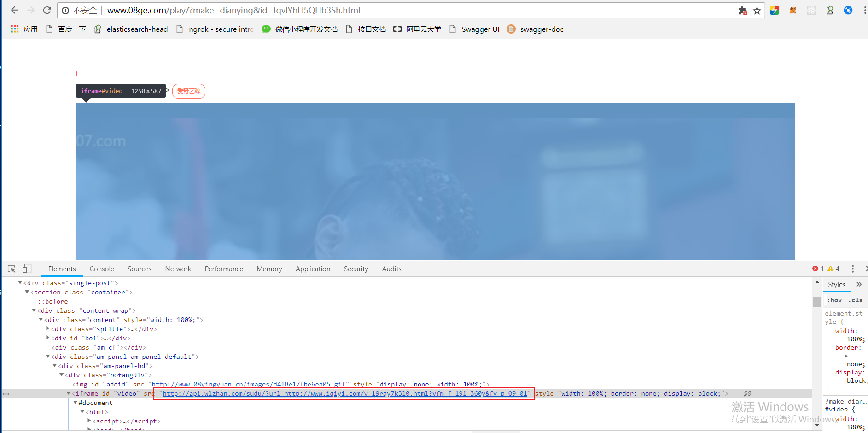The image size is (868, 433).
Task: Switch to the Audits tab
Action: click(x=392, y=269)
